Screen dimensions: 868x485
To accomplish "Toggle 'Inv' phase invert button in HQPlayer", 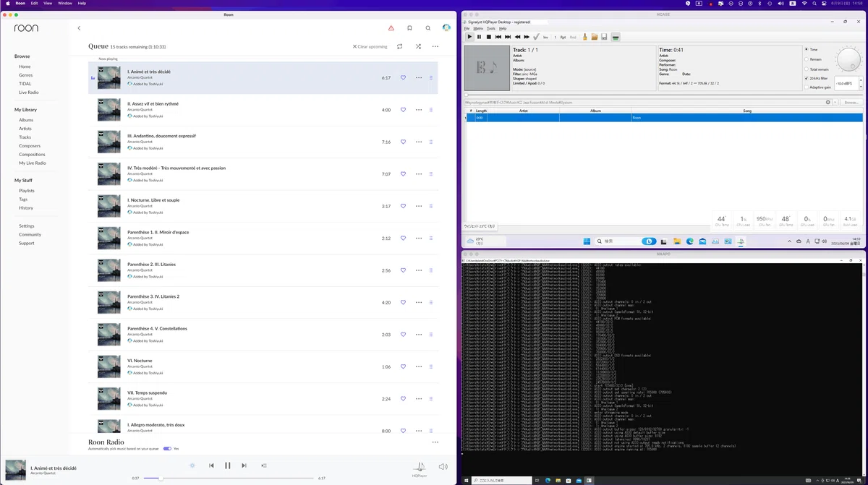I will [x=545, y=37].
